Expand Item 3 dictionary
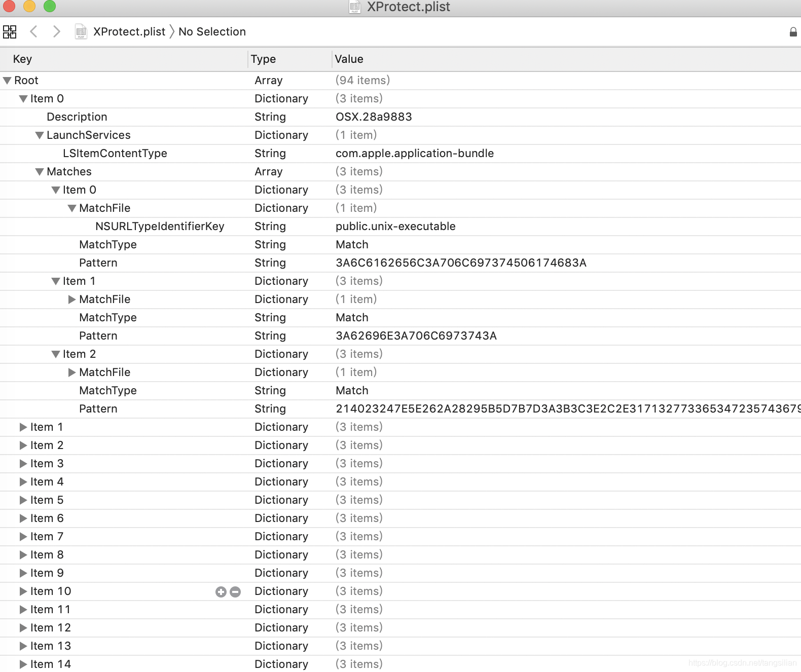 point(23,464)
